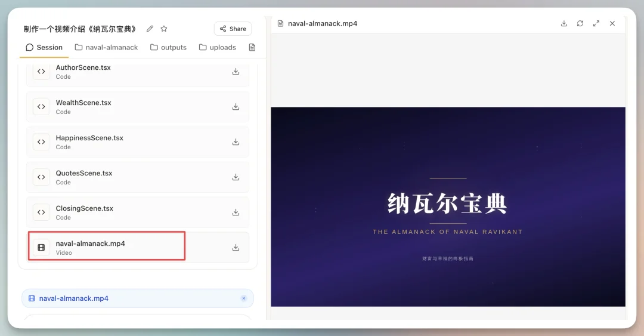This screenshot has height=336, width=644.
Task: Select the WealthScene.tsx file name
Action: coord(83,103)
